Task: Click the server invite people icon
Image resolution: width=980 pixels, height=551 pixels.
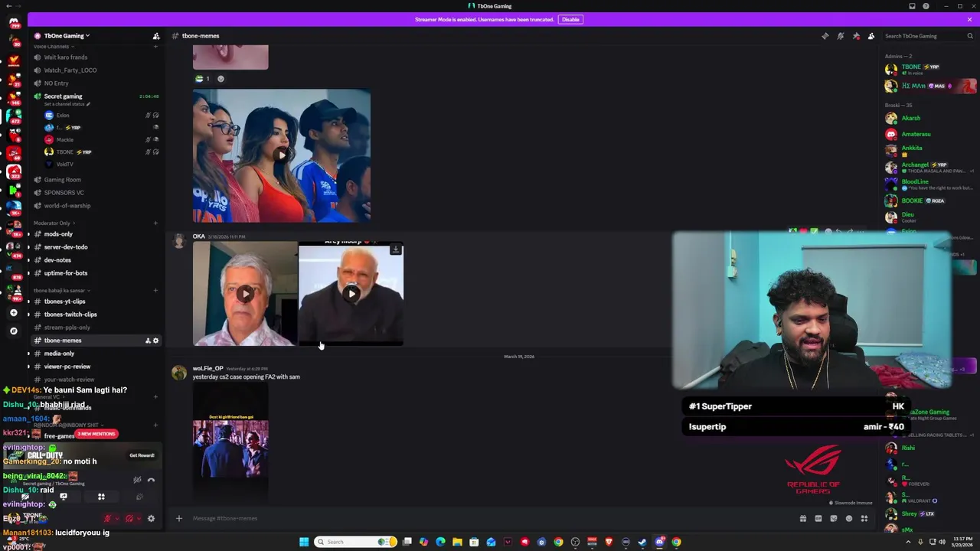Action: click(x=156, y=36)
